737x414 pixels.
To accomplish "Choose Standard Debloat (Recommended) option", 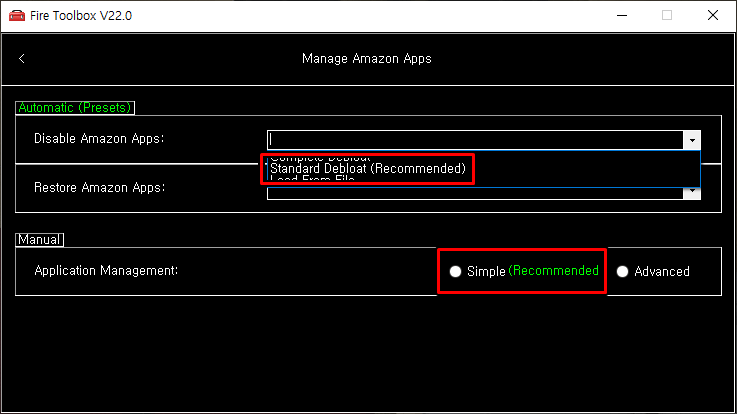I will [368, 169].
